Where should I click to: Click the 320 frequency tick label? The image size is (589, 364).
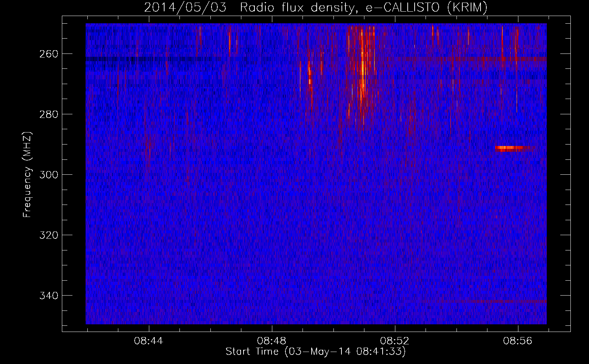coord(49,235)
